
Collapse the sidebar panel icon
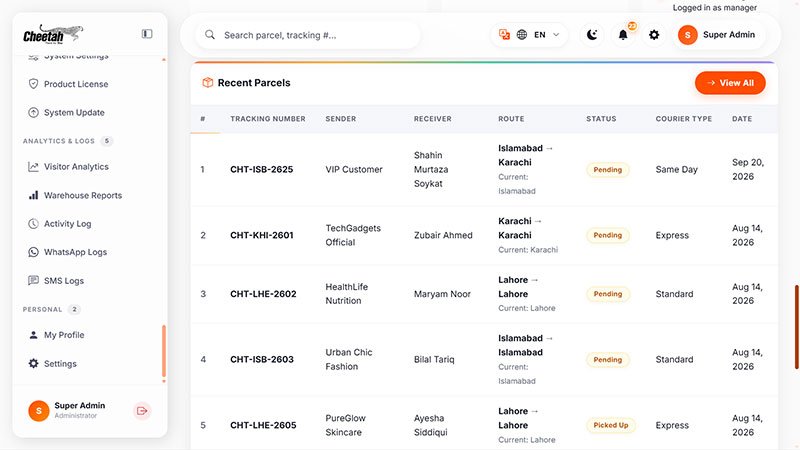(147, 34)
